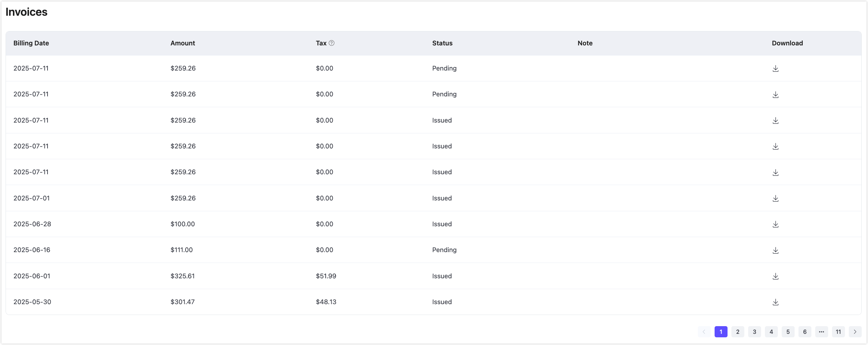Jump to the last page 11
Viewport: 868px width, 345px height.
pos(838,332)
